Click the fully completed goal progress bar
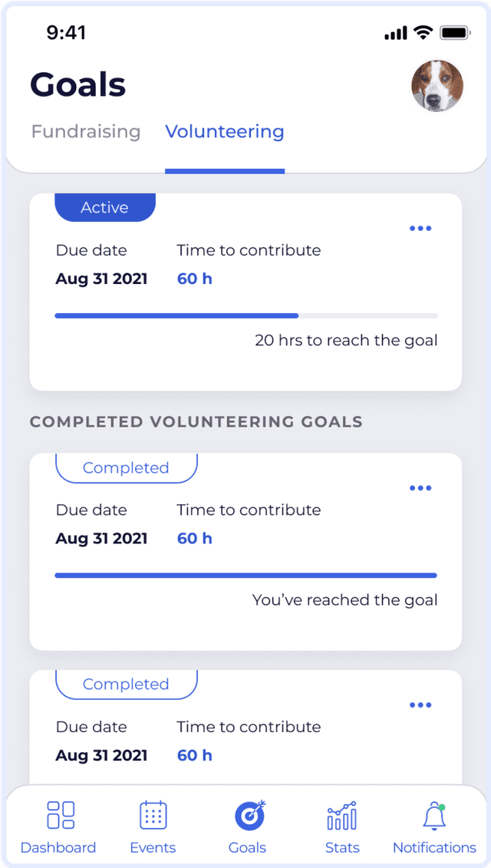The image size is (491, 868). point(246,575)
